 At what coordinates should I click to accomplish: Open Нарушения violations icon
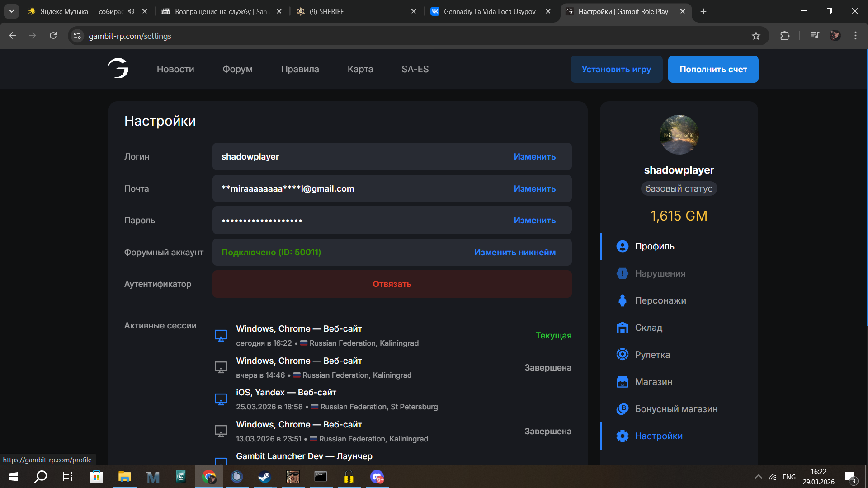point(623,273)
